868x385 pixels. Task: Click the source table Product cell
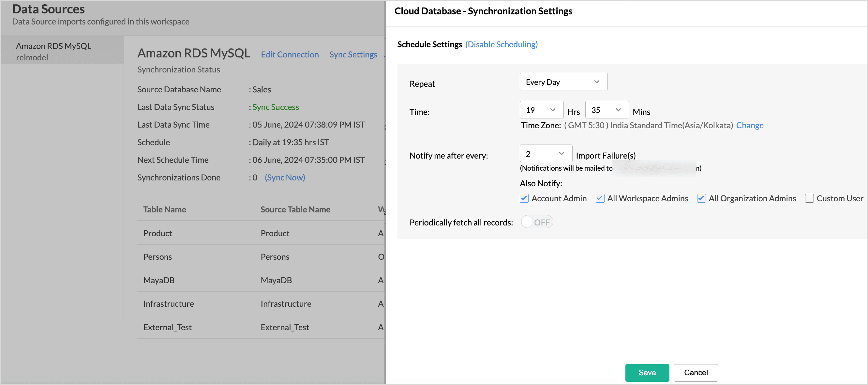[275, 233]
